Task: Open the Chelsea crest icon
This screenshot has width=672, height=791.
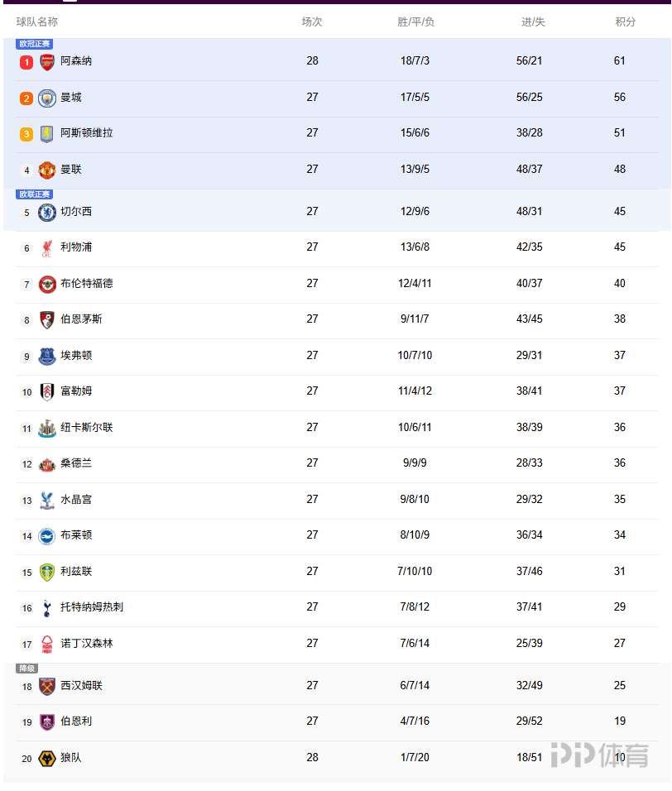Action: [47, 212]
